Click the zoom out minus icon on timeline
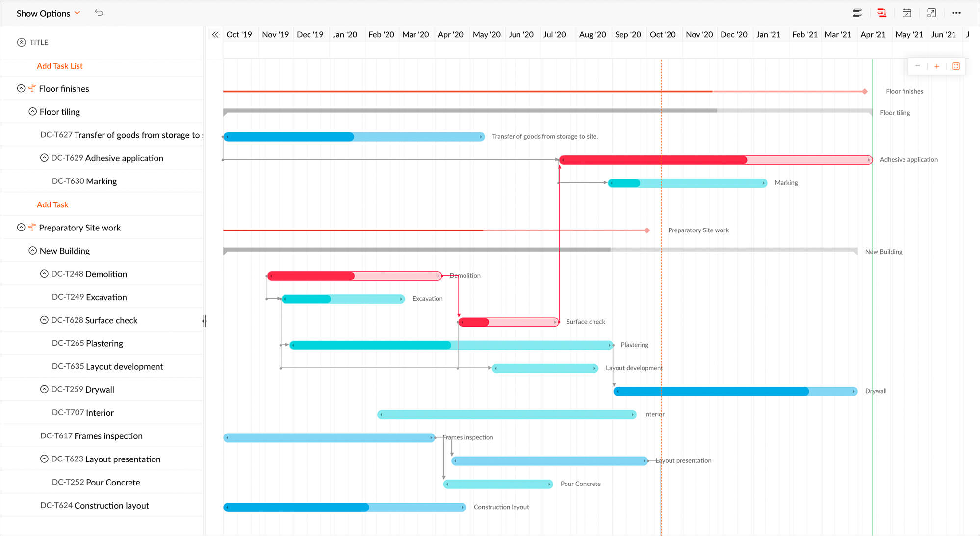The image size is (980, 536). pos(917,66)
